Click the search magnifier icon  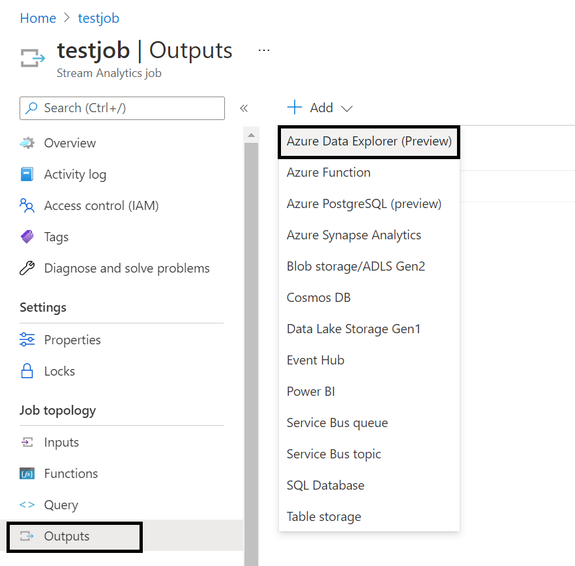click(31, 108)
